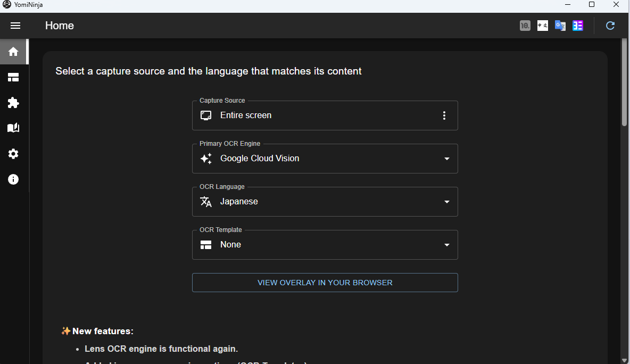
Task: Open Capture Source three-dot options
Action: tap(444, 115)
